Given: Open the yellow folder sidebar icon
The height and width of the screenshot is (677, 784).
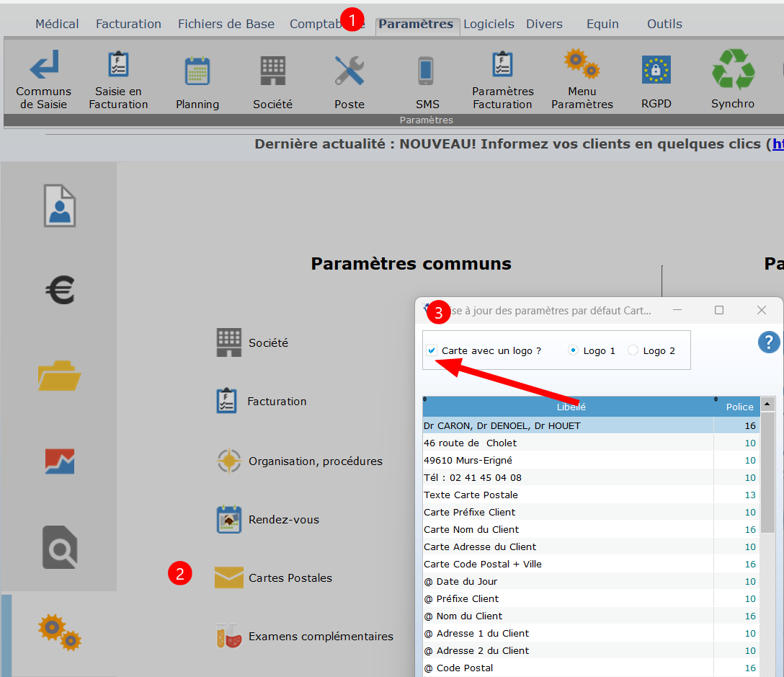Looking at the screenshot, I should 60,376.
